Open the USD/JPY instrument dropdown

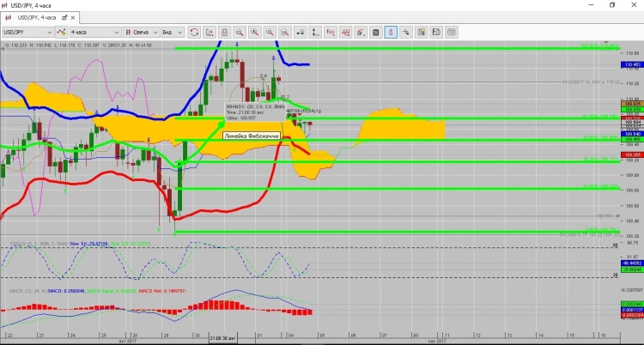pos(28,32)
